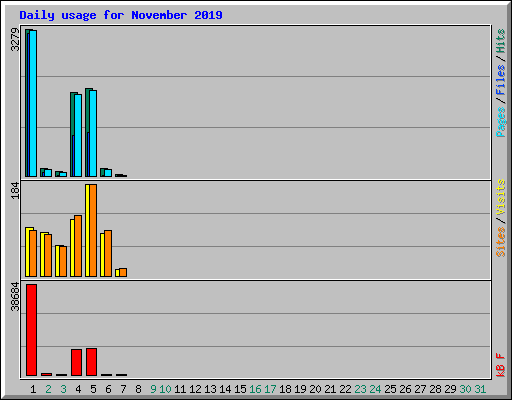Click day number 26 on the axis
The width and height of the screenshot is (512, 400).
[x=405, y=389]
